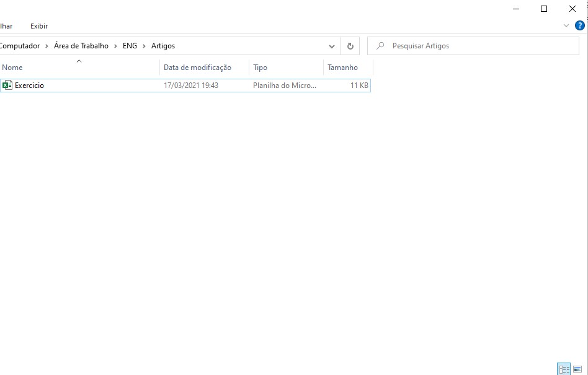
Task: Sort files by the Nome column
Action: [x=12, y=68]
